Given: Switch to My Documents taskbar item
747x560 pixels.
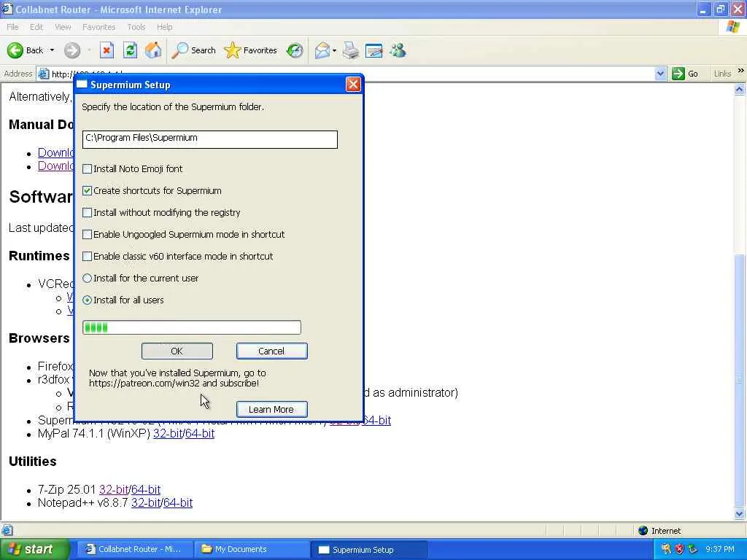Looking at the screenshot, I should (x=252, y=549).
